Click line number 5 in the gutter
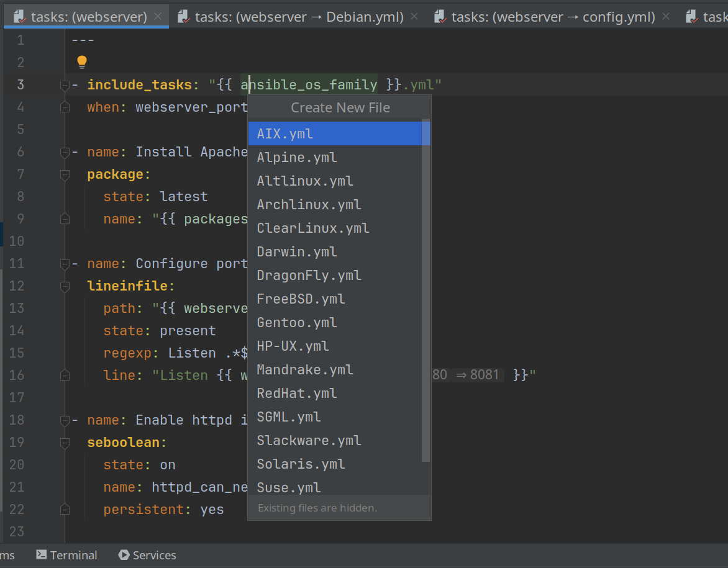This screenshot has width=728, height=568. pos(21,130)
